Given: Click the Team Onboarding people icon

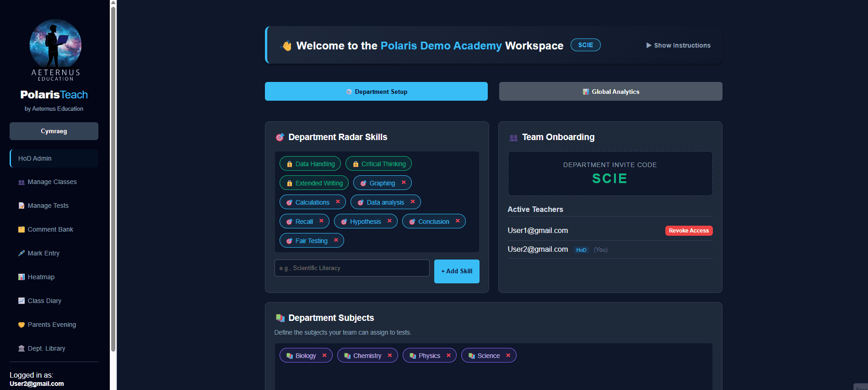Looking at the screenshot, I should [x=513, y=137].
